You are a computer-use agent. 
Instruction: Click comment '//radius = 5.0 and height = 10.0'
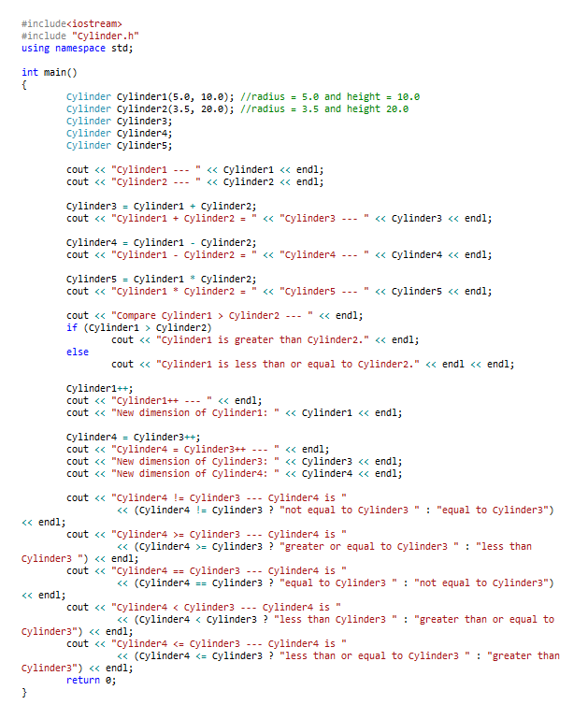pyautogui.click(x=330, y=96)
